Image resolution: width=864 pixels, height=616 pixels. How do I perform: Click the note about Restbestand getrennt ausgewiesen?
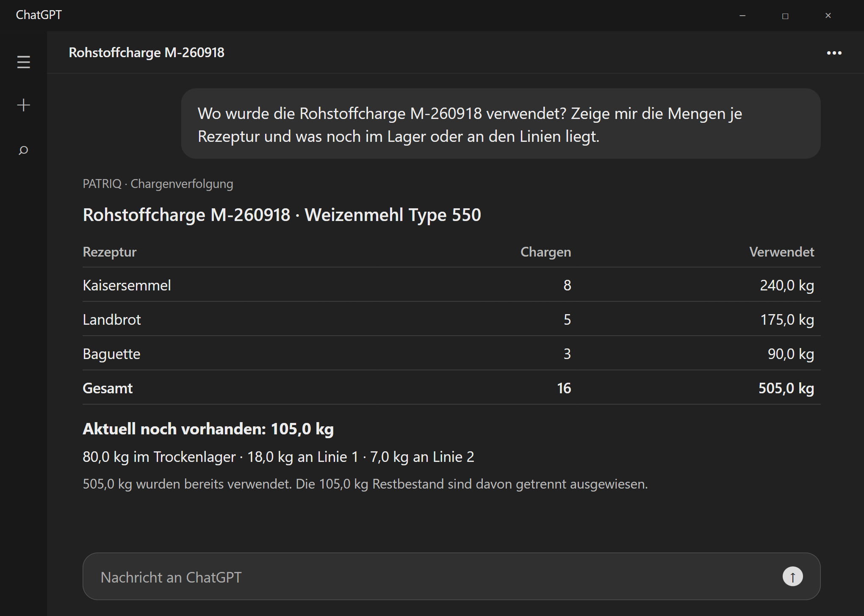point(365,484)
